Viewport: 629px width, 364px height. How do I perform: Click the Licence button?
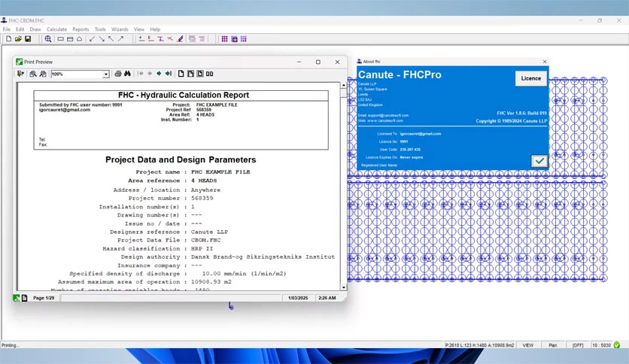(530, 78)
